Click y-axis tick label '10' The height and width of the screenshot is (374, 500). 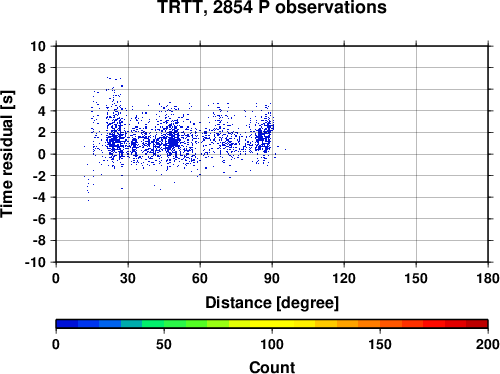click(38, 46)
